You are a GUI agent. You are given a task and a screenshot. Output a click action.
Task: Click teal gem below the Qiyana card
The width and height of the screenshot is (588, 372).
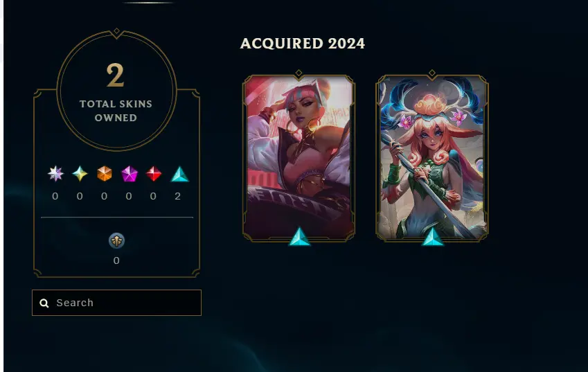tap(300, 237)
